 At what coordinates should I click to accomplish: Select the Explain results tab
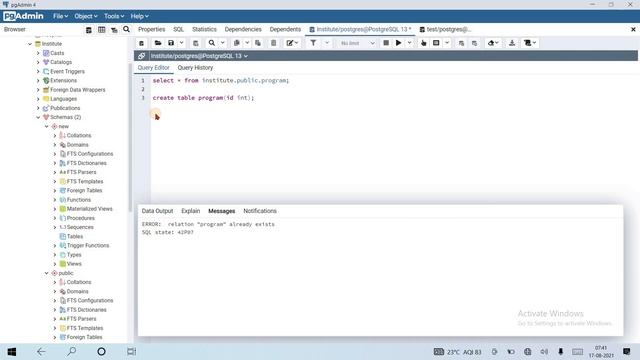point(191,211)
